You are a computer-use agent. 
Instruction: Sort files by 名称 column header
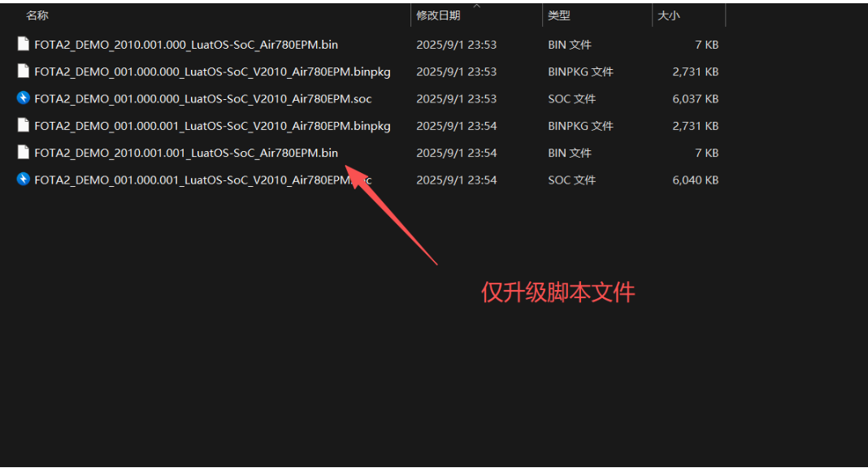37,15
